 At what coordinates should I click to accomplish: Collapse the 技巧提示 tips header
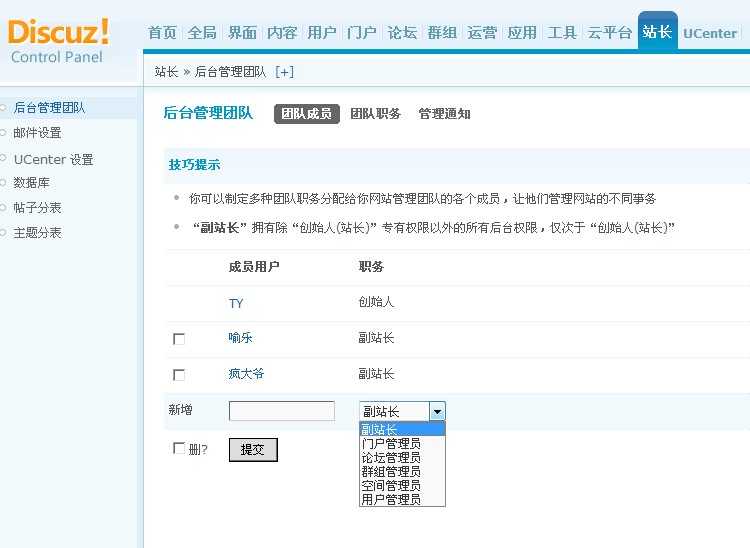(194, 164)
